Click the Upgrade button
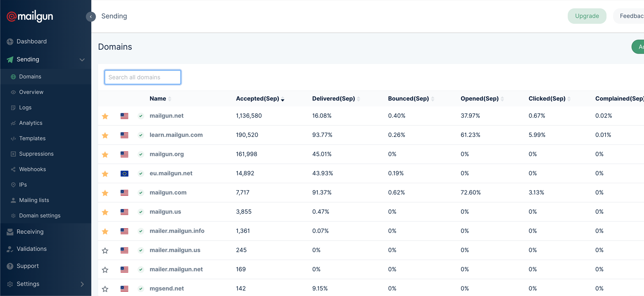 click(587, 16)
